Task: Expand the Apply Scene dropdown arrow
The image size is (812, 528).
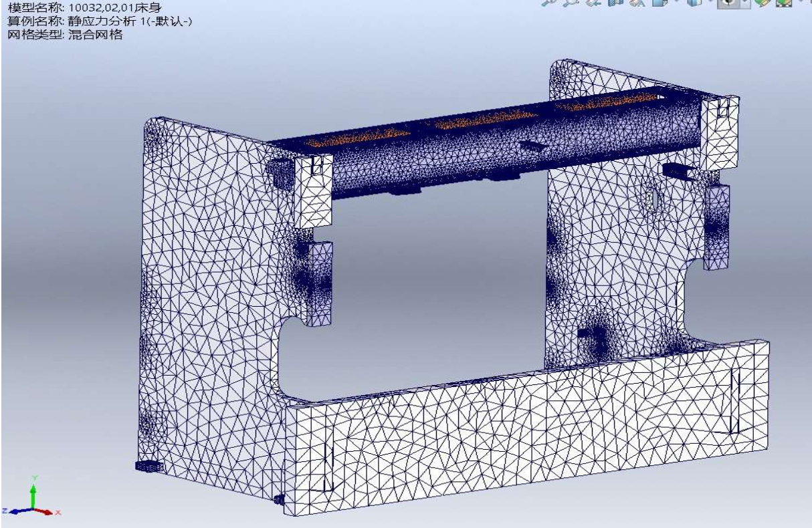Action: [x=801, y=3]
